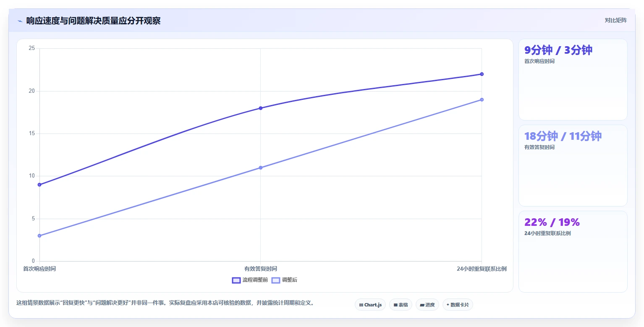
Task: Click the y-axis tick label 10
Action: (x=31, y=176)
